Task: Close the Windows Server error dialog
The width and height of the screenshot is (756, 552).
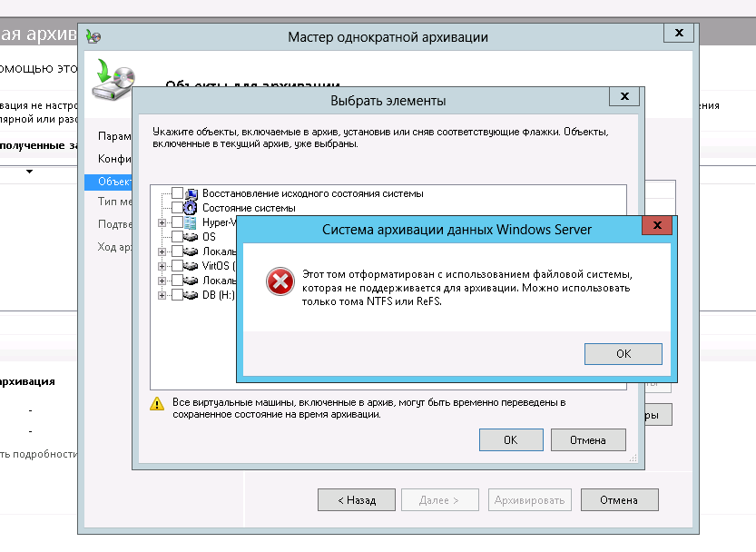Action: 657,225
